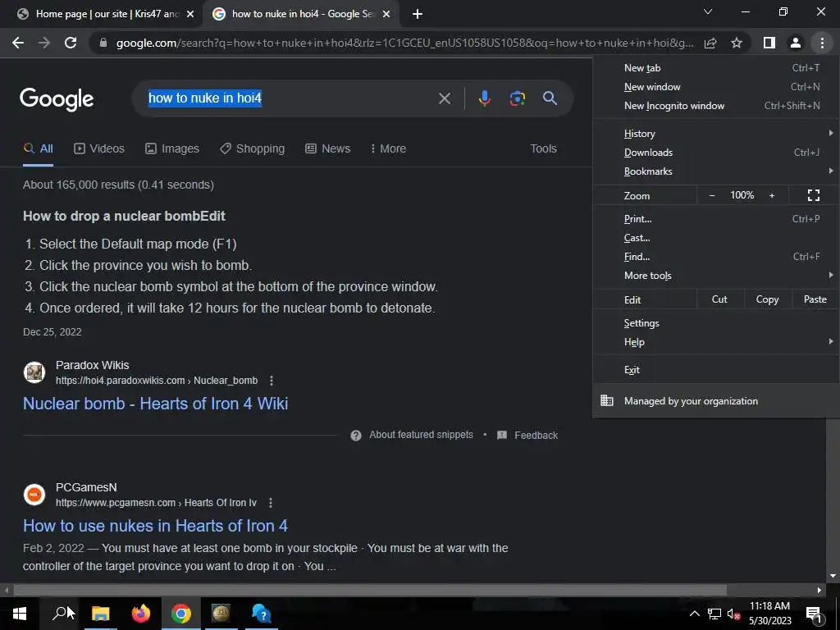Toggle fullscreen mode in Zoom row
This screenshot has height=630, width=840.
(813, 195)
